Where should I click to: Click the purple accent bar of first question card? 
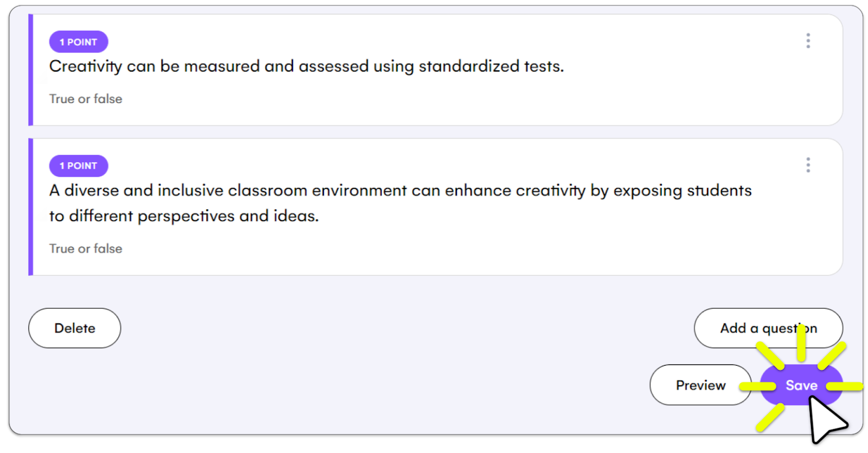31,70
